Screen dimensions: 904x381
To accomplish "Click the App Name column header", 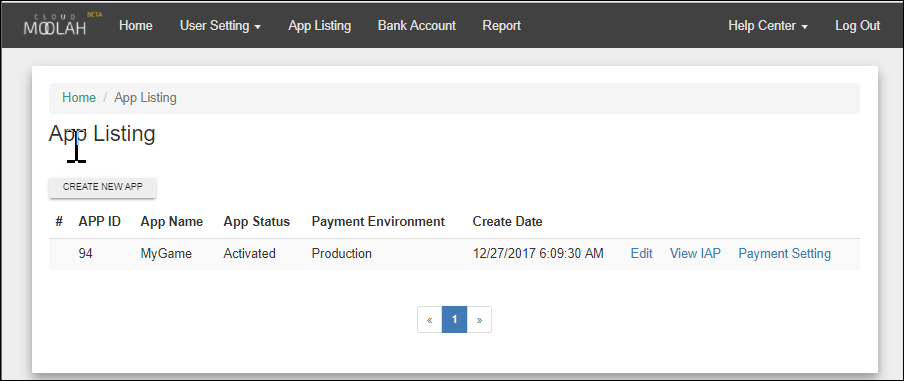I will tap(172, 221).
